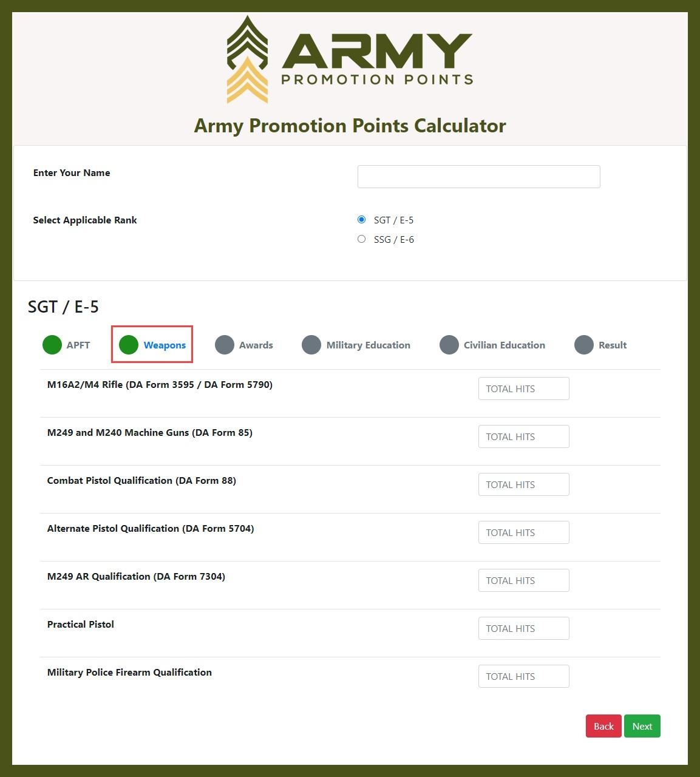This screenshot has width=700, height=777.
Task: Select the SGT / E-5 rank option
Action: click(x=362, y=220)
